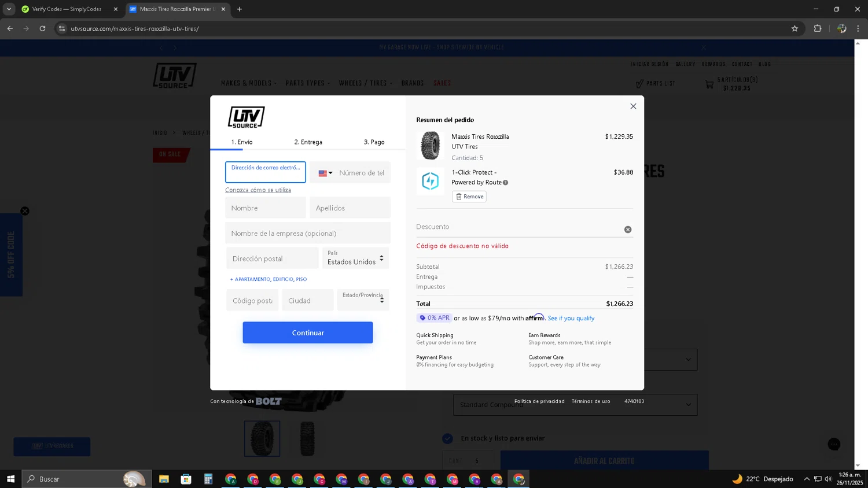Screen dimensions: 868x488
Task: Remove 1-Click Protect from the order
Action: pos(469,197)
